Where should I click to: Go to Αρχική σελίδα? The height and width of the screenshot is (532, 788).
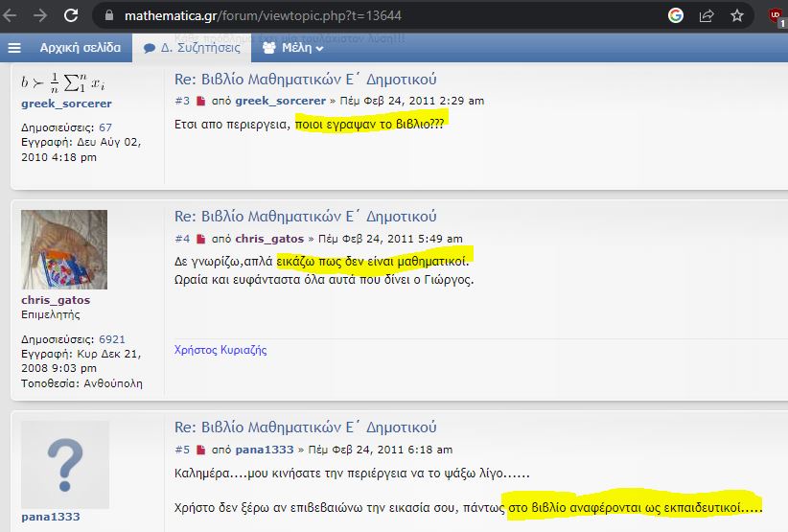[x=81, y=48]
